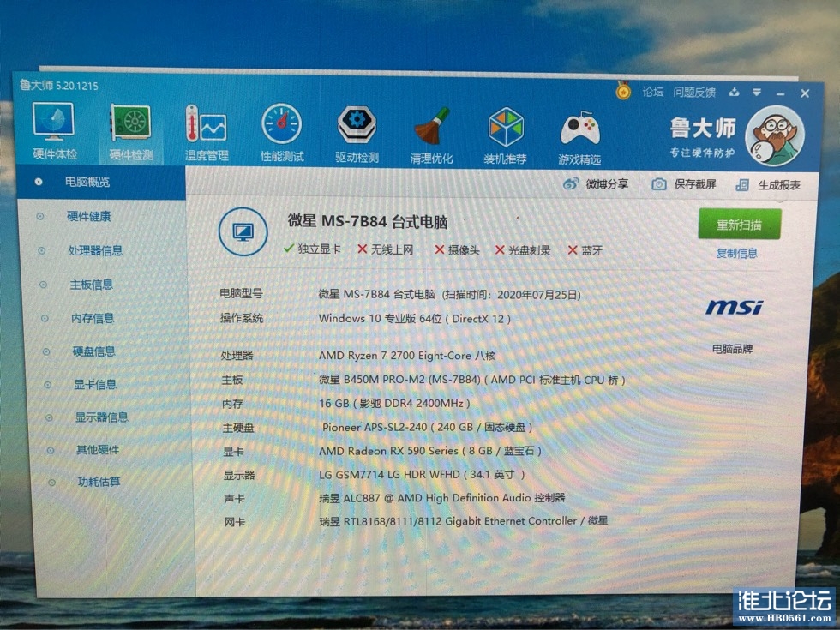
Task: Select the 温度管理 thermometer icon
Action: 206,125
